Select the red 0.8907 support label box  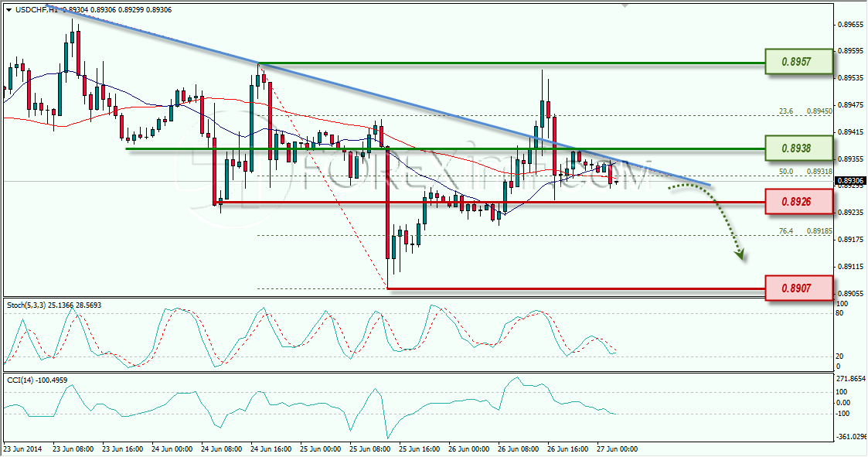click(x=798, y=288)
